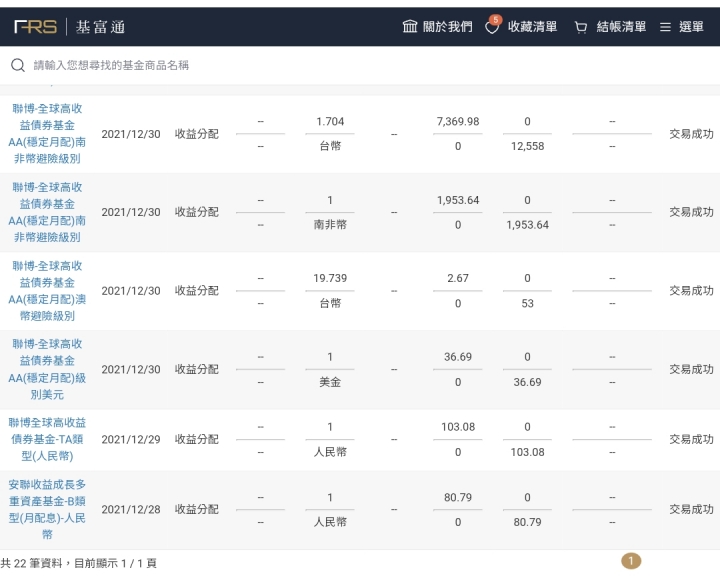Select the 1.704 rate cell
The image size is (720, 578).
(330, 121)
